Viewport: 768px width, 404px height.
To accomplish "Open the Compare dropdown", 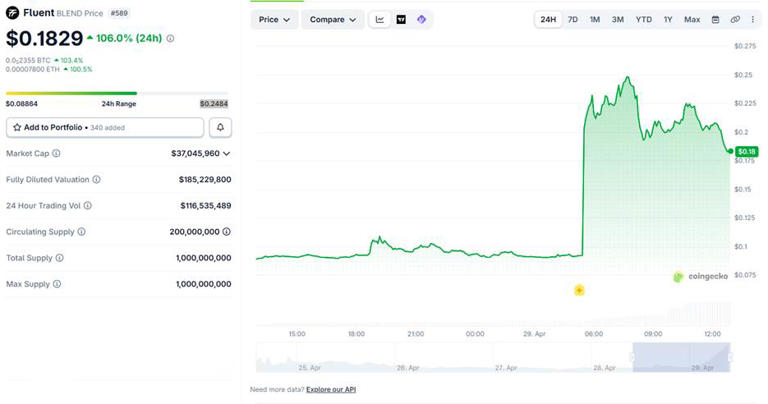I will pyautogui.click(x=333, y=19).
